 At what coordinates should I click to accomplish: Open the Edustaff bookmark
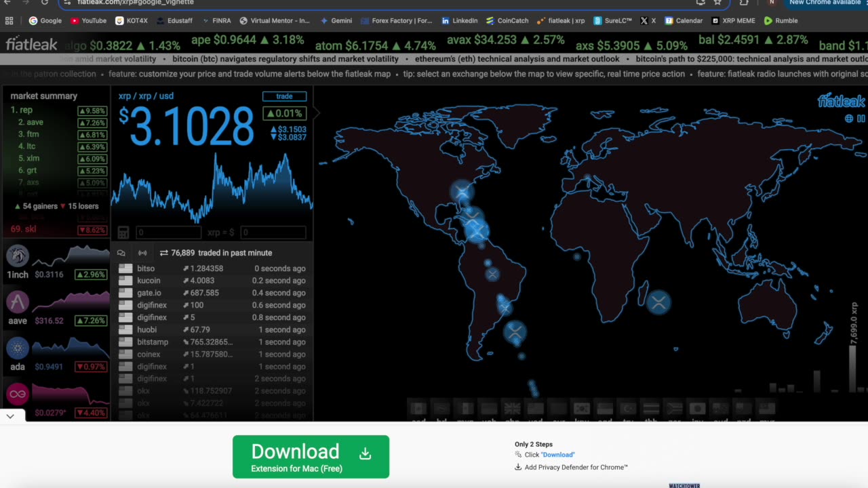tap(174, 21)
